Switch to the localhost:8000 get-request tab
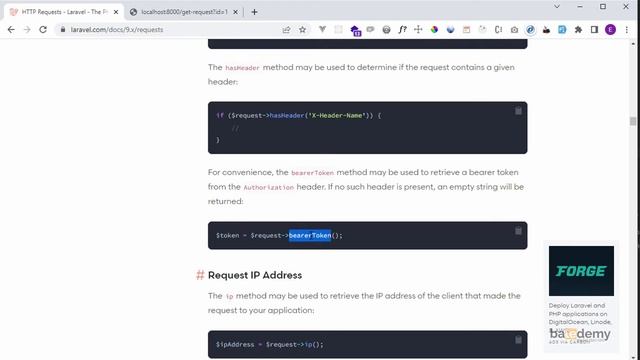640x360 pixels. [x=184, y=12]
